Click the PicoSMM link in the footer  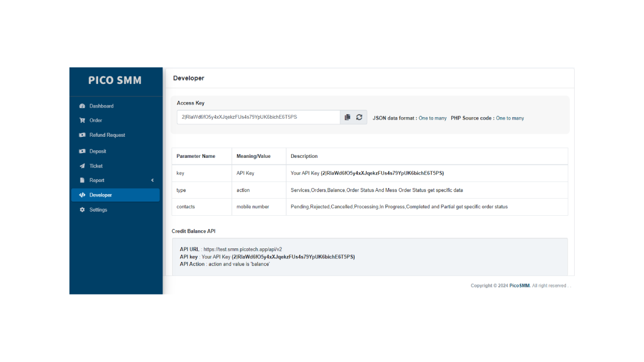[519, 285]
